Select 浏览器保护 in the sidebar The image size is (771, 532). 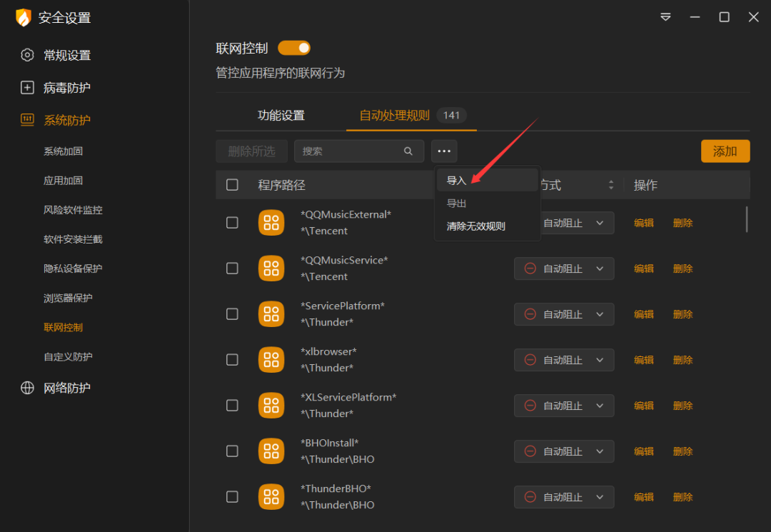click(x=68, y=298)
